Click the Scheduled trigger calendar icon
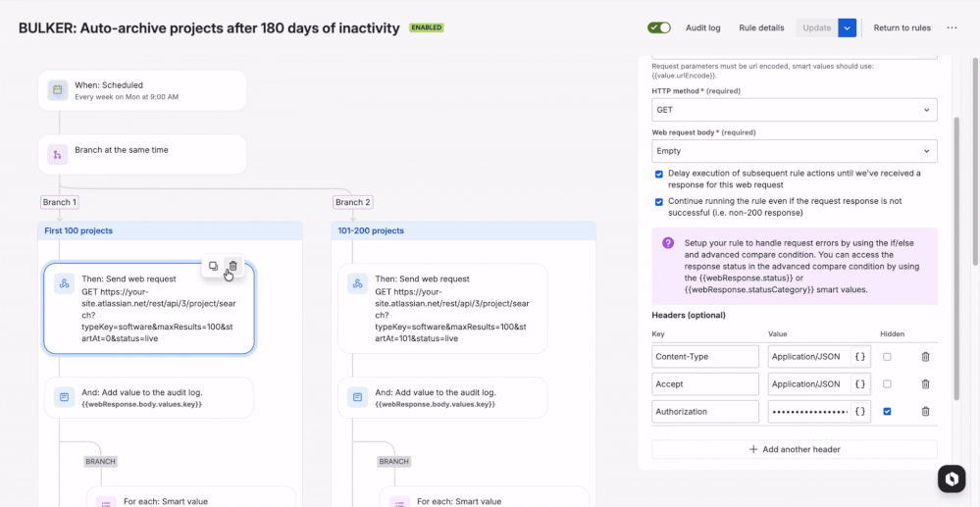Image resolution: width=980 pixels, height=507 pixels. tap(58, 90)
